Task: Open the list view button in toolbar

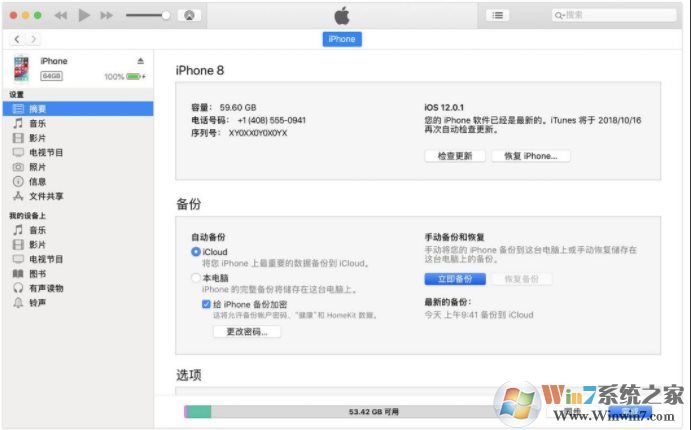Action: pos(498,15)
